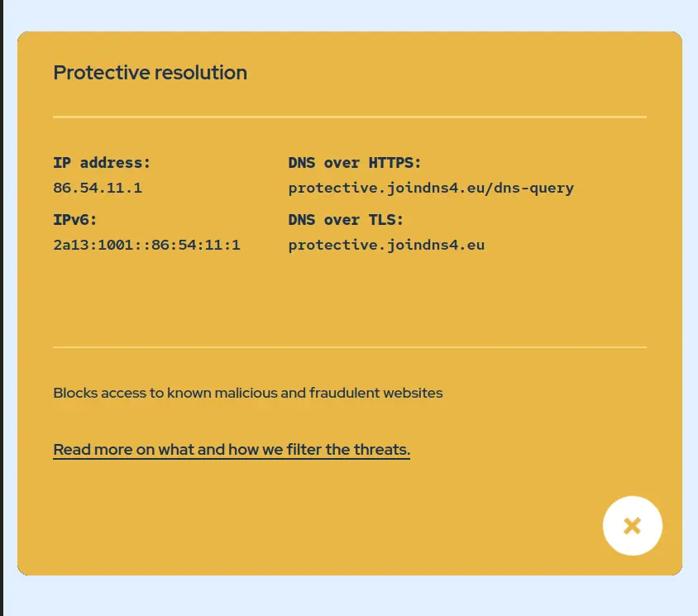The image size is (698, 616).
Task: Click the DNS over HTTPS label
Action: (354, 163)
